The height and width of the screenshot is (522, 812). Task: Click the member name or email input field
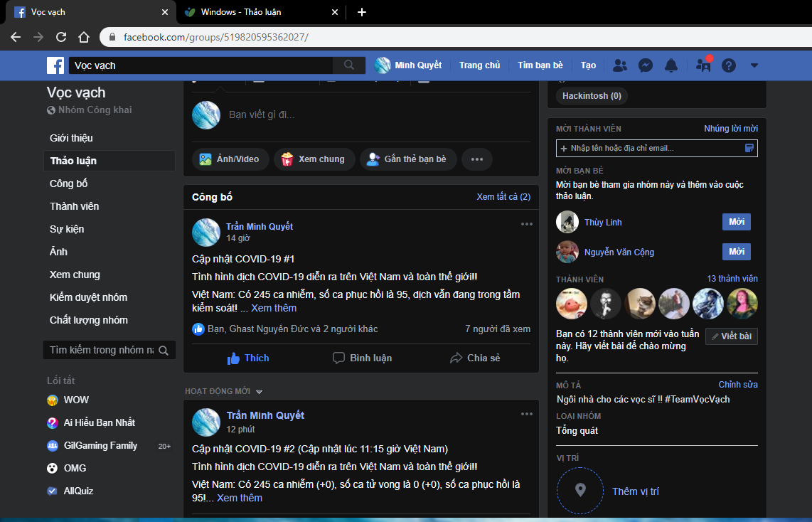pyautogui.click(x=657, y=148)
